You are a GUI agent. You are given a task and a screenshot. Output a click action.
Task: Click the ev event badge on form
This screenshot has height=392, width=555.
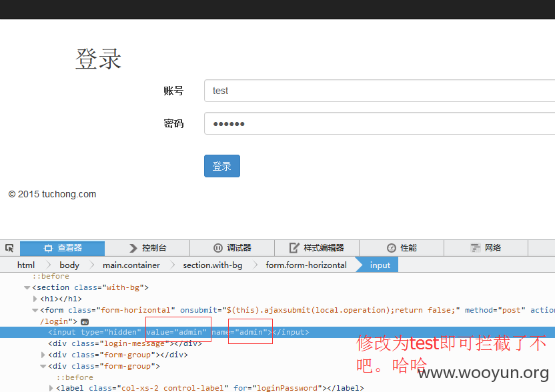tap(85, 322)
